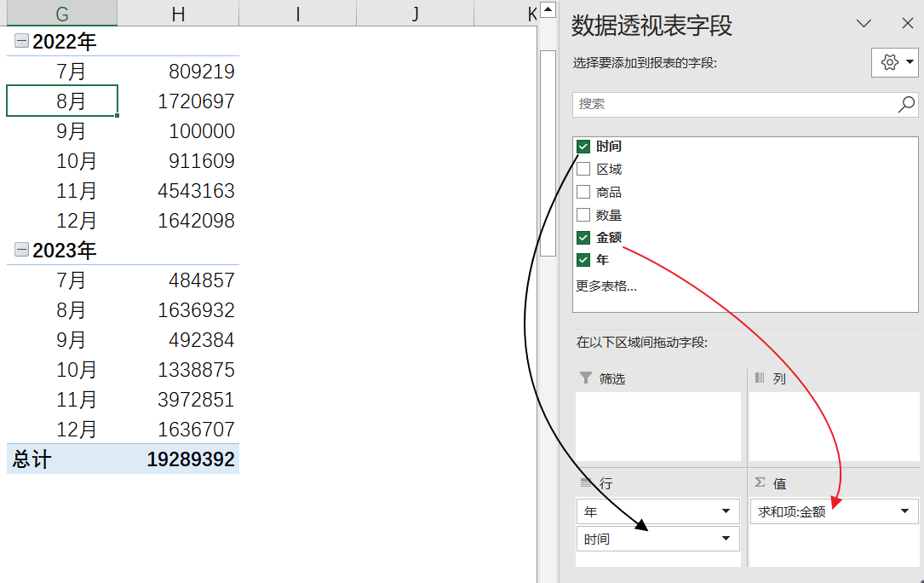Select value cell 809219
Image resolution: width=924 pixels, height=583 pixels.
pyautogui.click(x=179, y=72)
